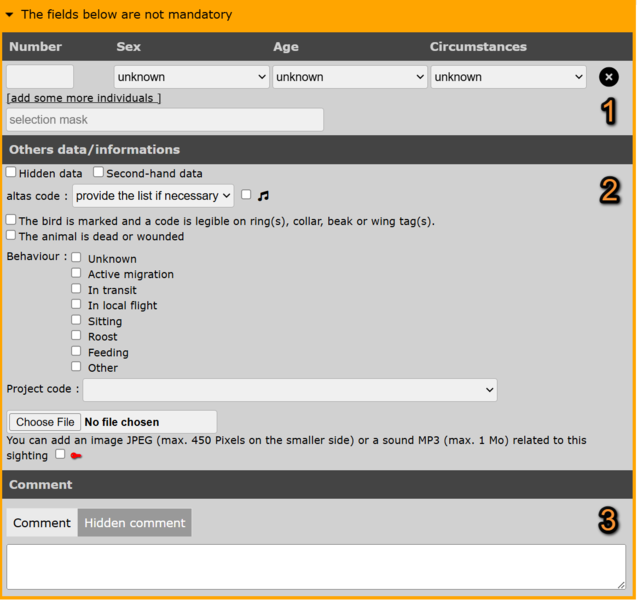Screen dimensions: 637x600
Task: Open the Sex dropdown
Action: pyautogui.click(x=191, y=77)
